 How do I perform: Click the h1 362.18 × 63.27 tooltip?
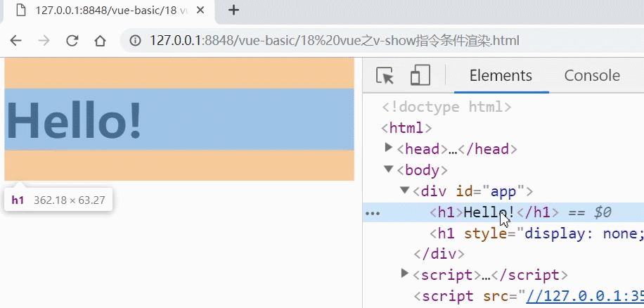[58, 200]
